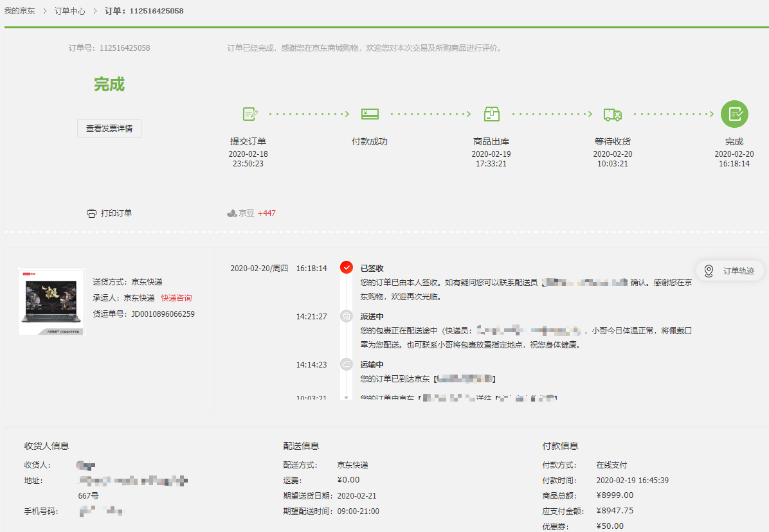Click the 收货人信息 section heading
The image size is (769, 532).
(46, 446)
